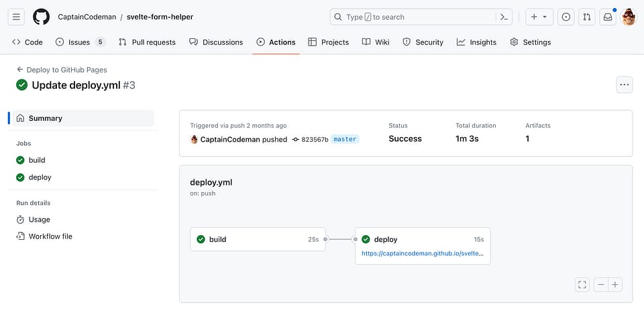Zoom out the workflow graph
The height and width of the screenshot is (311, 644).
tap(601, 285)
